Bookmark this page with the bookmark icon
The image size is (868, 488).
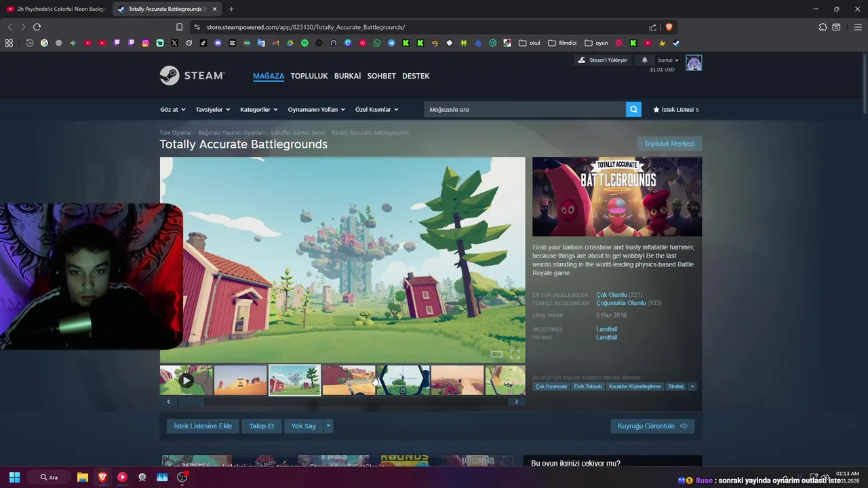(179, 27)
